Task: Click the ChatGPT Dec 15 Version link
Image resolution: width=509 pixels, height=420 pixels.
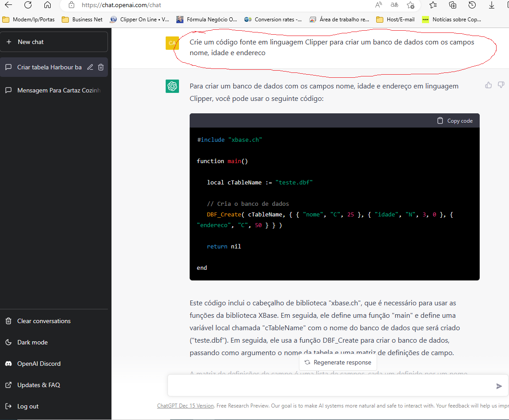Action: click(x=185, y=406)
